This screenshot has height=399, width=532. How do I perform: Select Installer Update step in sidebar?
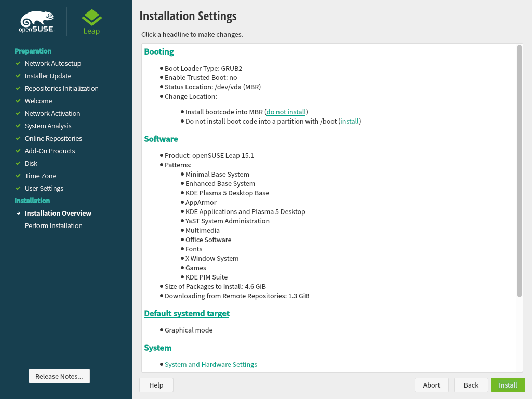point(48,76)
